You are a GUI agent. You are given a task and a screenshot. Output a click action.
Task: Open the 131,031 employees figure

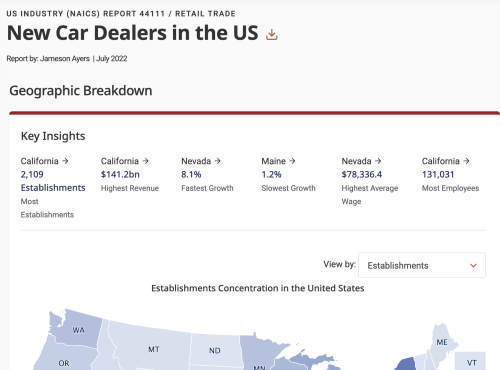[x=438, y=174]
